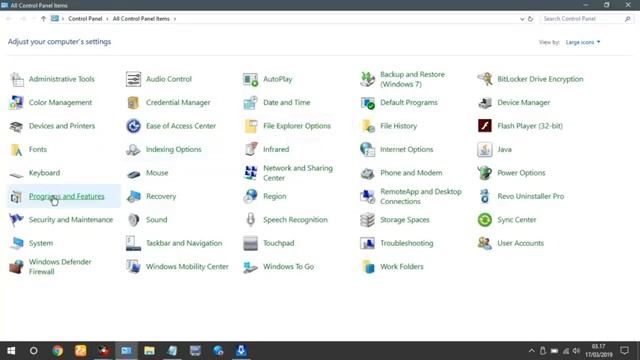Click the address bar refresh button
The width and height of the screenshot is (640, 360).
[x=530, y=19]
